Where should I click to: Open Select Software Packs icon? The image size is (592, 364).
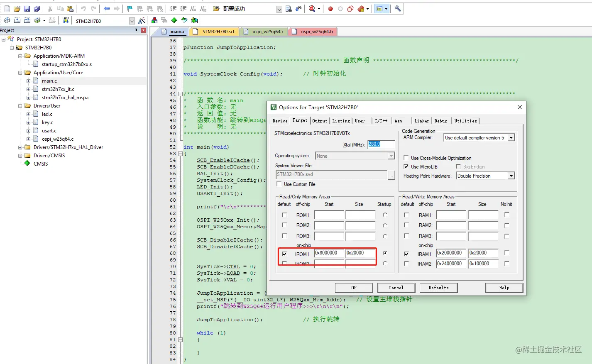184,20
